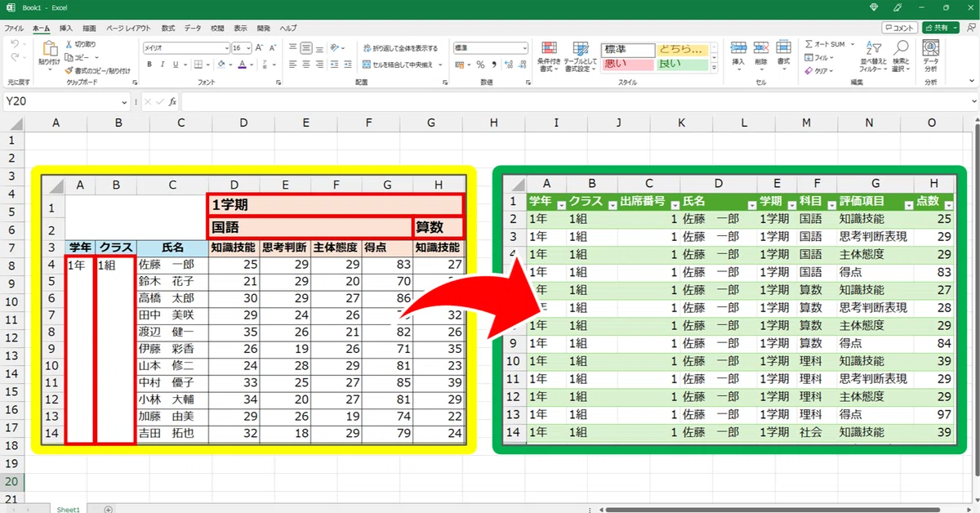Toggle center horizontal text alignment
Image resolution: width=980 pixels, height=513 pixels.
click(x=306, y=65)
